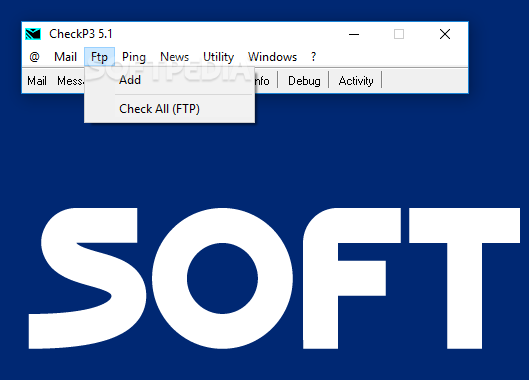Switch to the Mail tab in toolbar
The height and width of the screenshot is (380, 529).
click(x=37, y=81)
